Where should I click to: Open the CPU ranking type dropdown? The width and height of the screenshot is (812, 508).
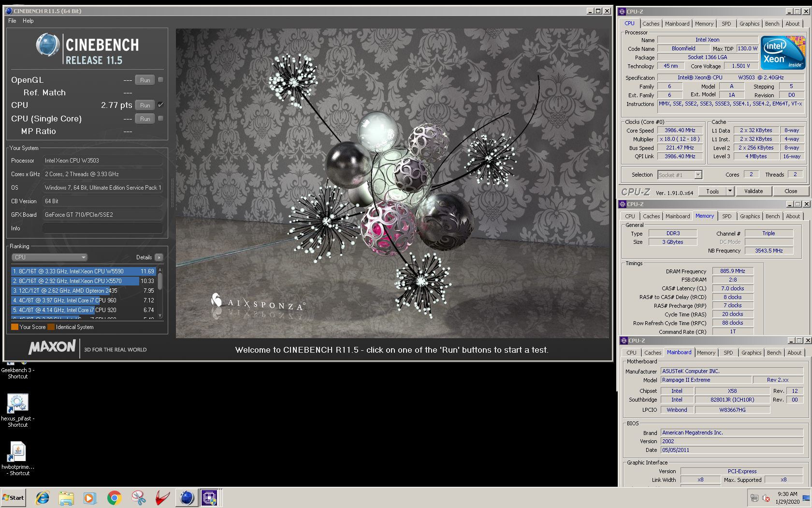(49, 257)
